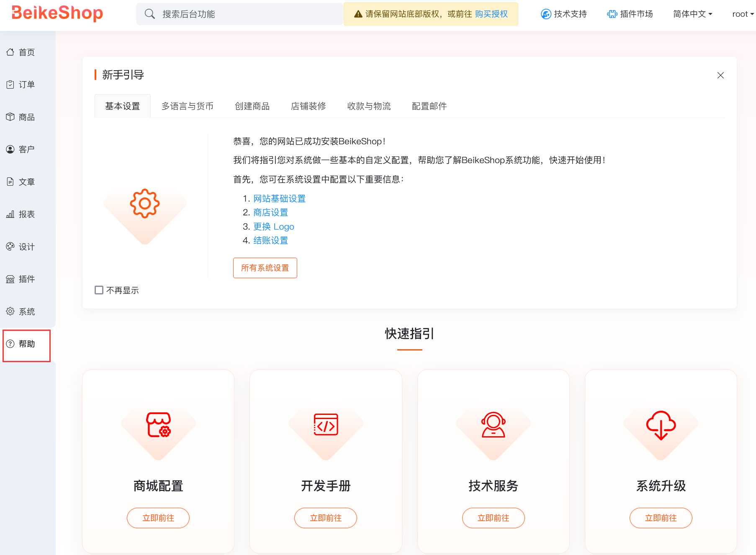
Task: Click the 商城配置 card title
Action: 158,486
